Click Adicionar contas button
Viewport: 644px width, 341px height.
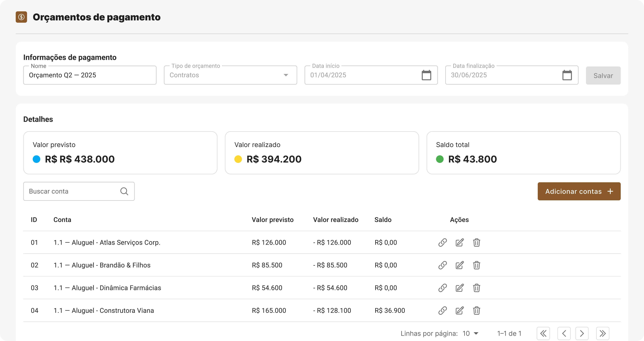579,191
